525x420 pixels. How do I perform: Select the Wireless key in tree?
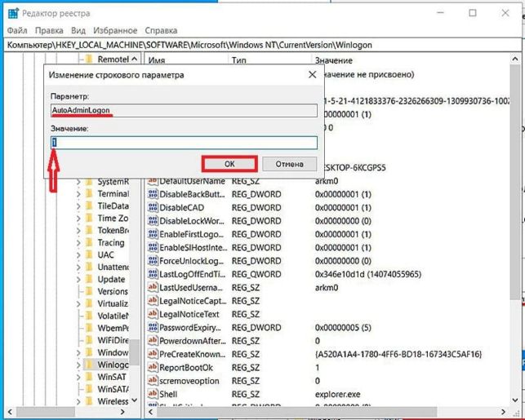click(x=113, y=401)
